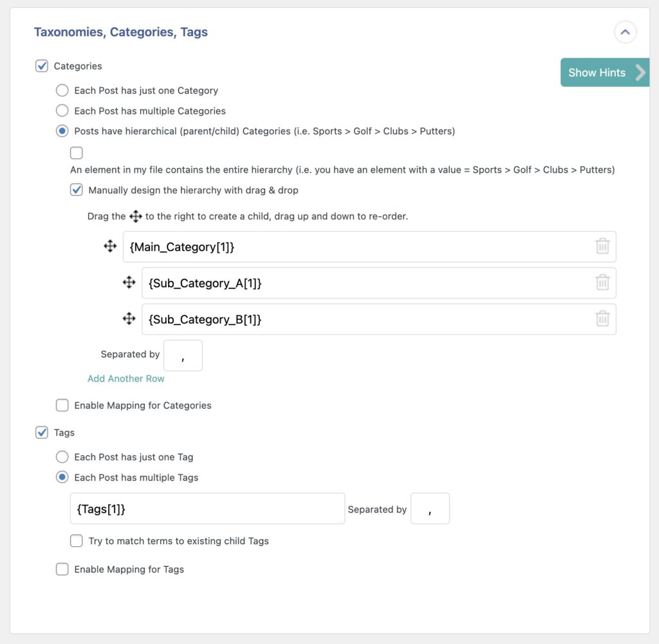Delete the {Sub_Category_A[1]} row via trash icon
This screenshot has width=659, height=644.
point(602,282)
